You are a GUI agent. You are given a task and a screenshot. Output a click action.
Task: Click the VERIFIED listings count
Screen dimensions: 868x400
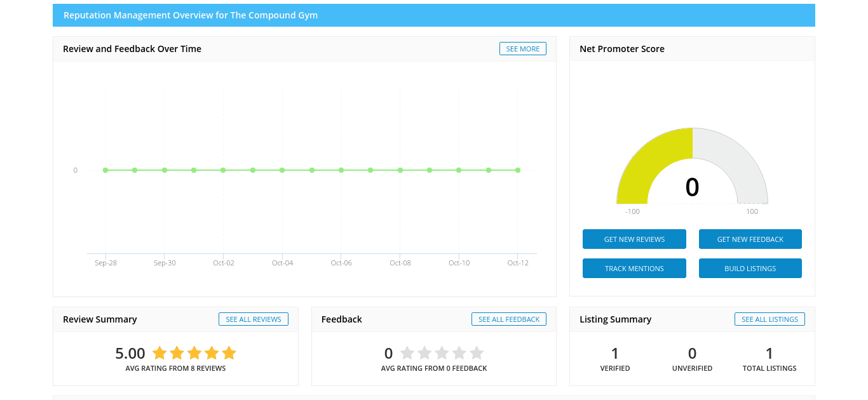(615, 353)
